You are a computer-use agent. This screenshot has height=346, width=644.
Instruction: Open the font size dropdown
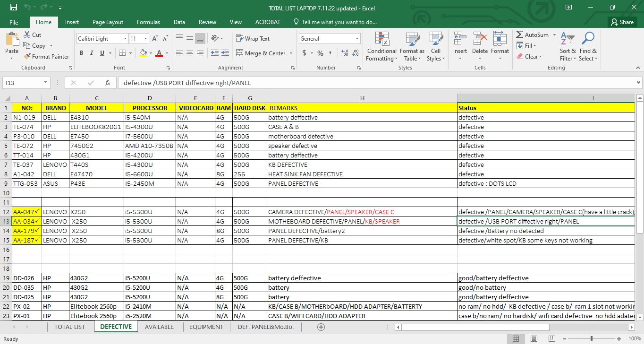pyautogui.click(x=145, y=39)
